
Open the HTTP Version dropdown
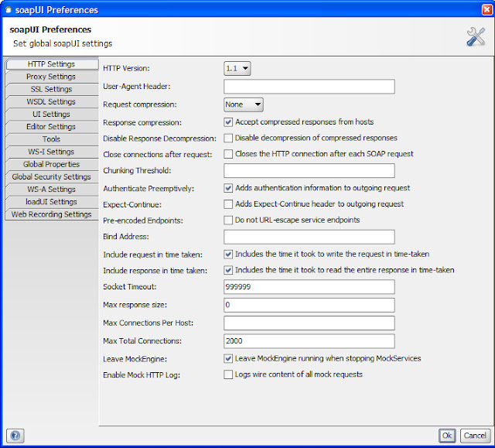click(237, 68)
